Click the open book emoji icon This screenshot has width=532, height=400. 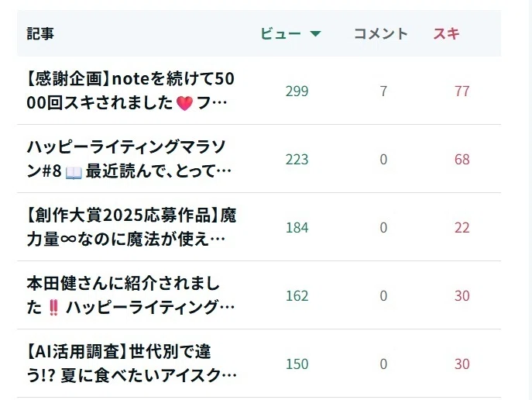74,172
